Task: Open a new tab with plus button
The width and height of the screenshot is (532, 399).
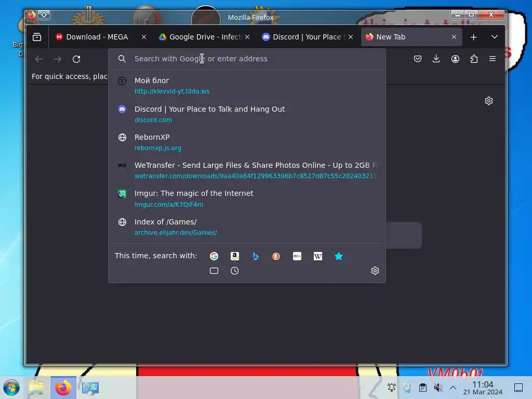Action: [x=474, y=37]
